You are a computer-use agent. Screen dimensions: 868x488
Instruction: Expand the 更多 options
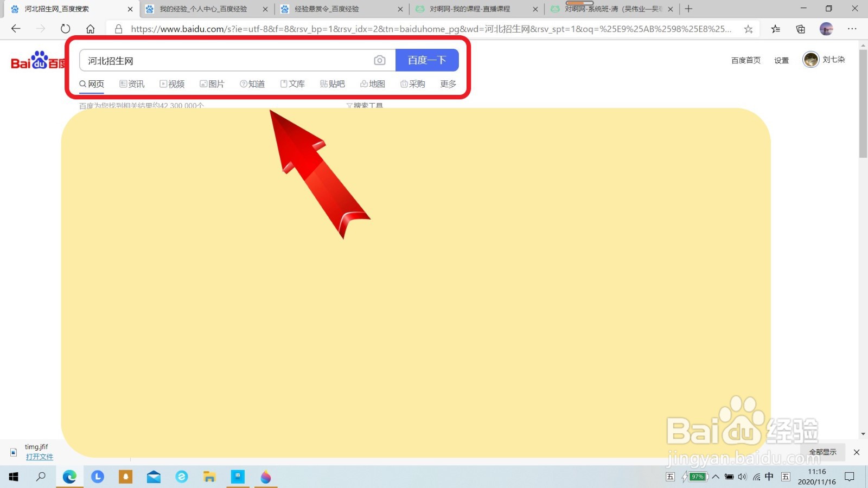coord(448,84)
